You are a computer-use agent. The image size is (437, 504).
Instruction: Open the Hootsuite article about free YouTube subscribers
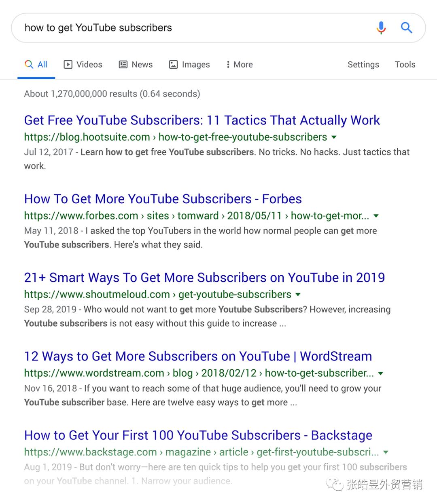click(202, 120)
